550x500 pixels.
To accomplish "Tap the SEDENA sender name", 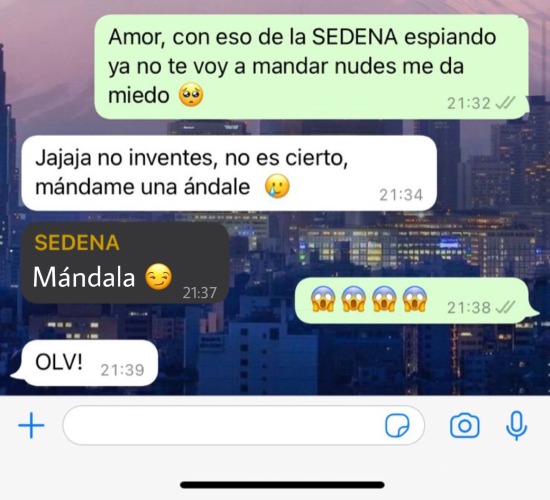I will pos(77,242).
